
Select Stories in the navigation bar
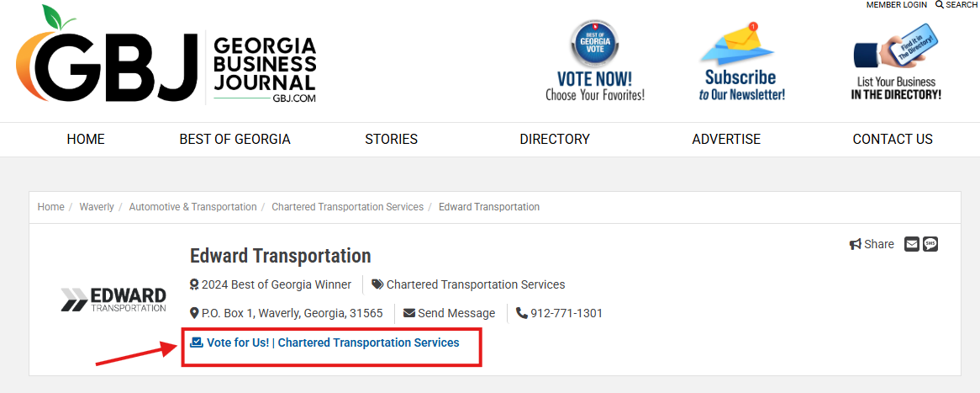(x=391, y=140)
